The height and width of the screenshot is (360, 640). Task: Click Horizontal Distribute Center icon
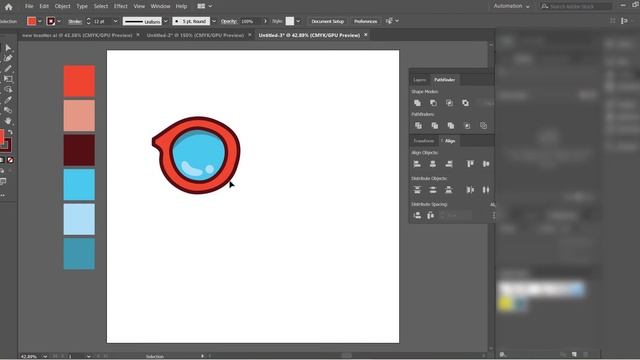[x=486, y=190]
